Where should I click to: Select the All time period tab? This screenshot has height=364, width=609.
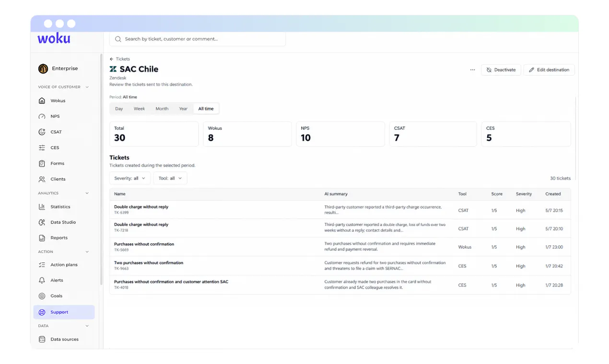[206, 109]
